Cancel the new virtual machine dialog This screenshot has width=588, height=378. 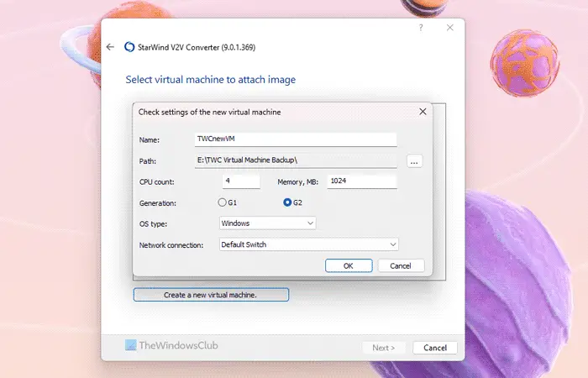tap(401, 265)
